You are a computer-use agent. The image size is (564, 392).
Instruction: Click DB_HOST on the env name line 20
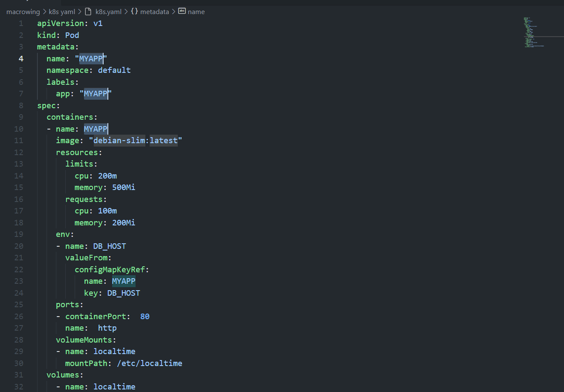110,246
